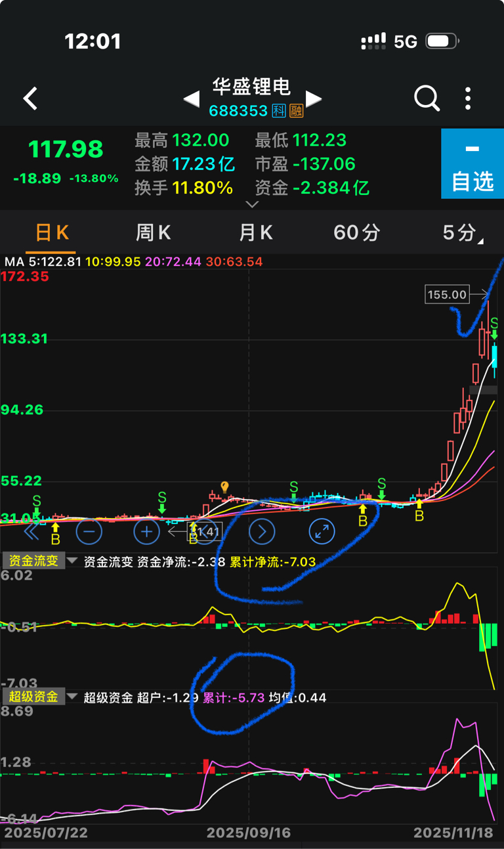Tap stock name 华盛锂电

(x=251, y=86)
